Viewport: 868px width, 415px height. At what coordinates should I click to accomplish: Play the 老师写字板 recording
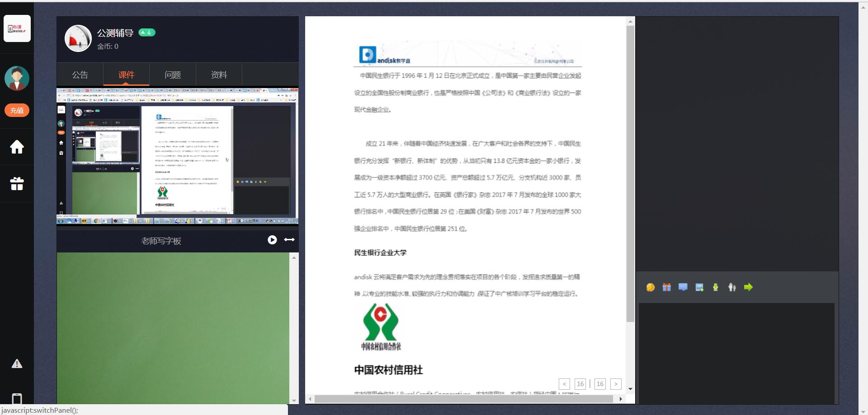pos(272,240)
